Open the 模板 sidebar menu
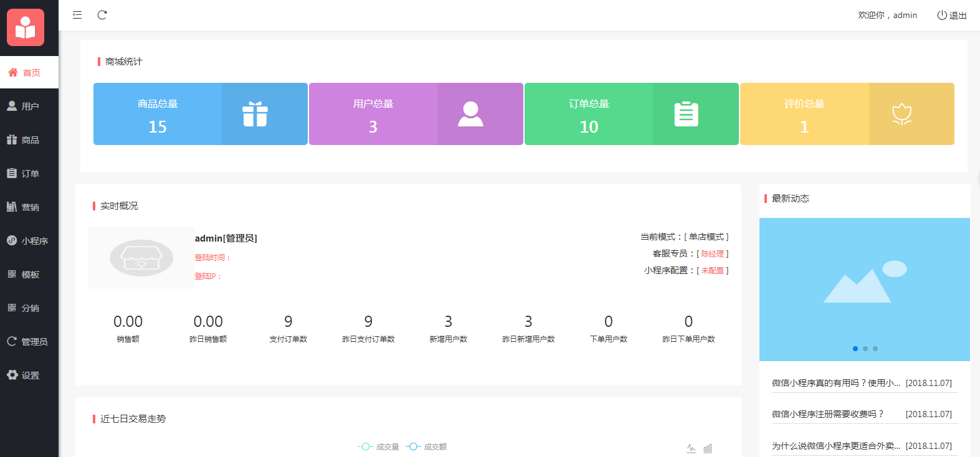The width and height of the screenshot is (980, 457). [29, 274]
